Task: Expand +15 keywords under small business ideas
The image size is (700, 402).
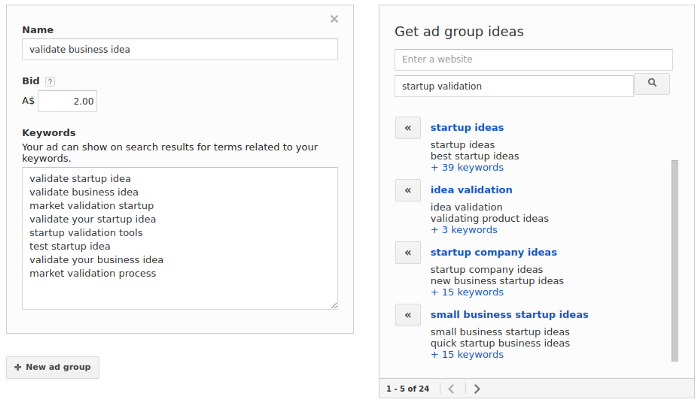Action: click(x=467, y=354)
